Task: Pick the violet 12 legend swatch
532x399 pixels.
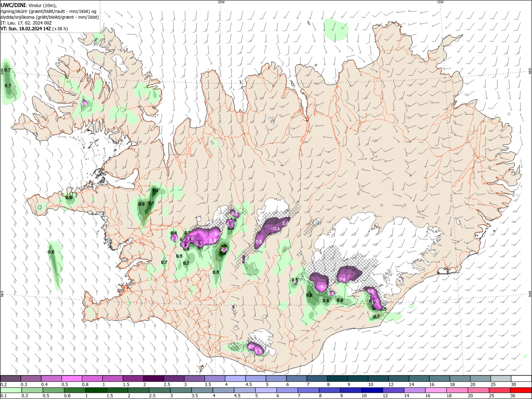Action: (394, 390)
